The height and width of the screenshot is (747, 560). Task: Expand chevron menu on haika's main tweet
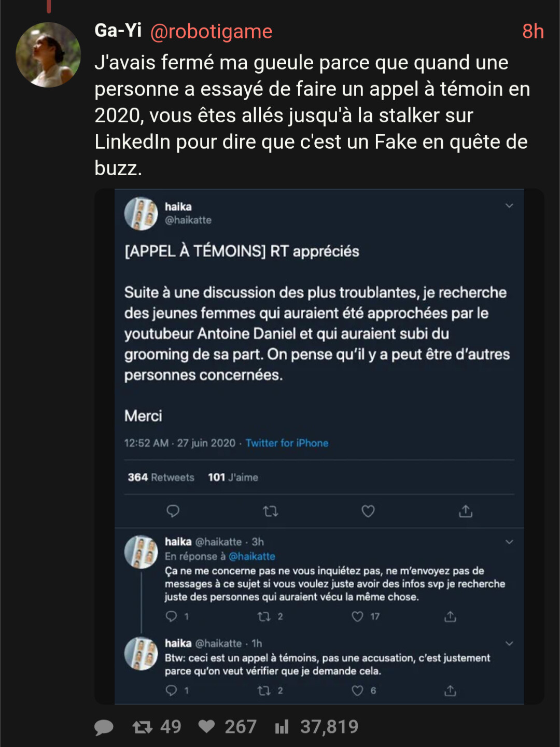pos(509,206)
